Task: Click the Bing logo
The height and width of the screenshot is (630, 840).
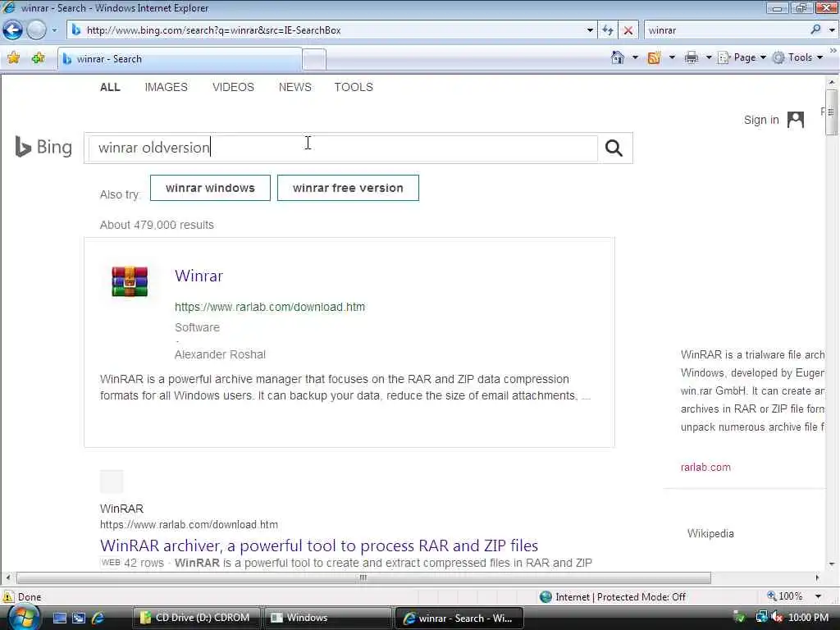Action: coord(43,147)
